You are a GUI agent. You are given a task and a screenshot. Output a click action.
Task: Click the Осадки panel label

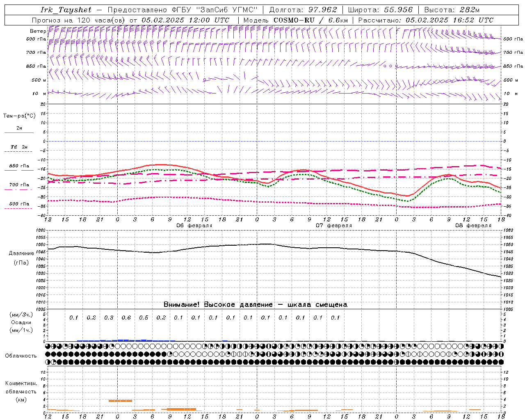click(21, 322)
